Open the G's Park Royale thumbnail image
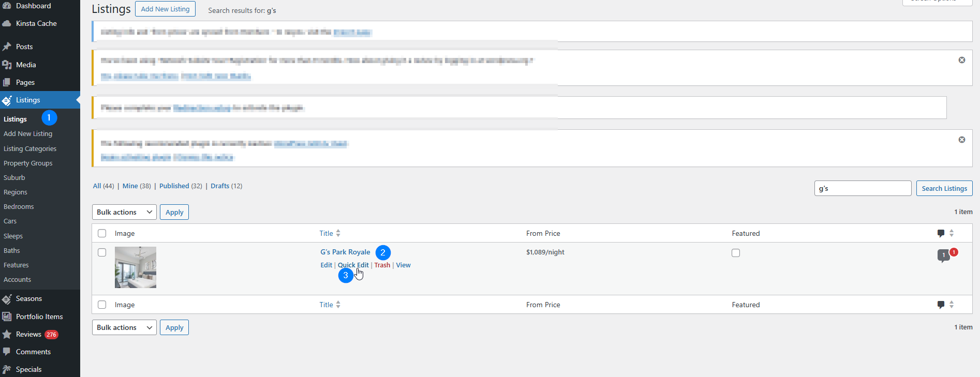This screenshot has width=980, height=377. 136,267
